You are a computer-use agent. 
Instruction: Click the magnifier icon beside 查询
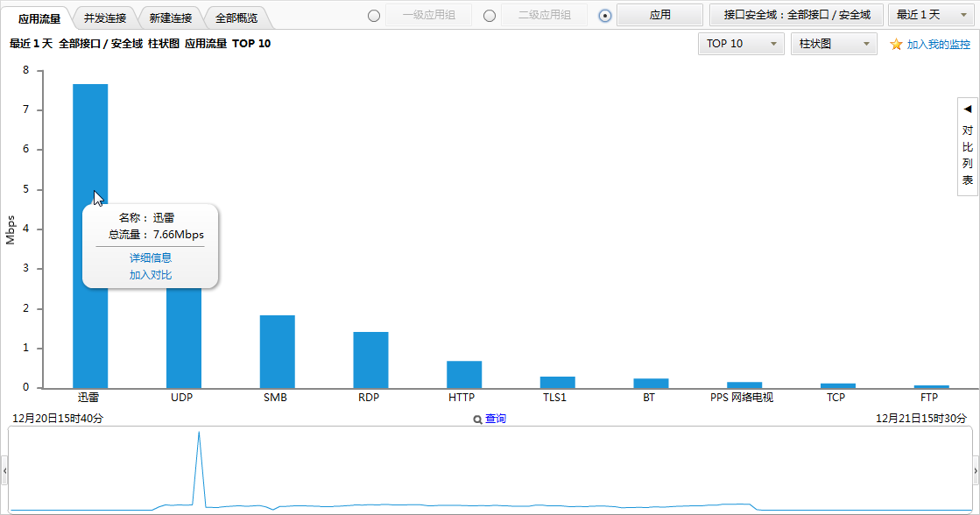[x=477, y=420]
